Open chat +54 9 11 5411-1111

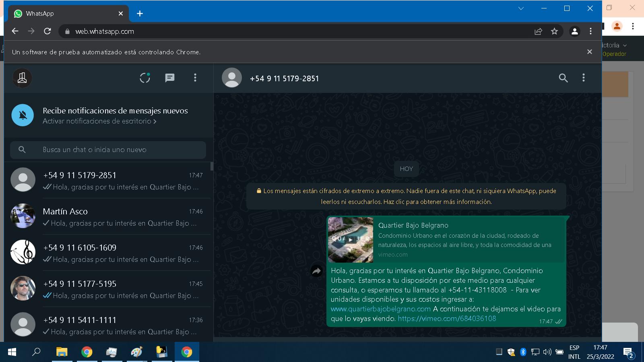(107, 325)
